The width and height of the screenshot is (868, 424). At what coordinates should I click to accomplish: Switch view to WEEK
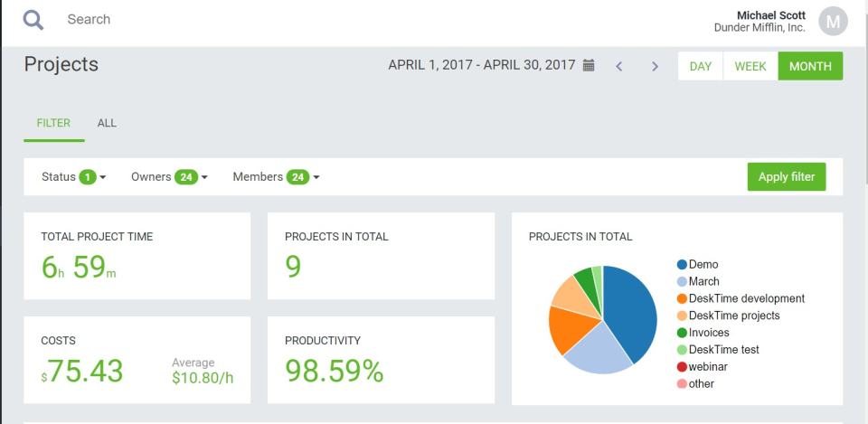[x=750, y=66]
